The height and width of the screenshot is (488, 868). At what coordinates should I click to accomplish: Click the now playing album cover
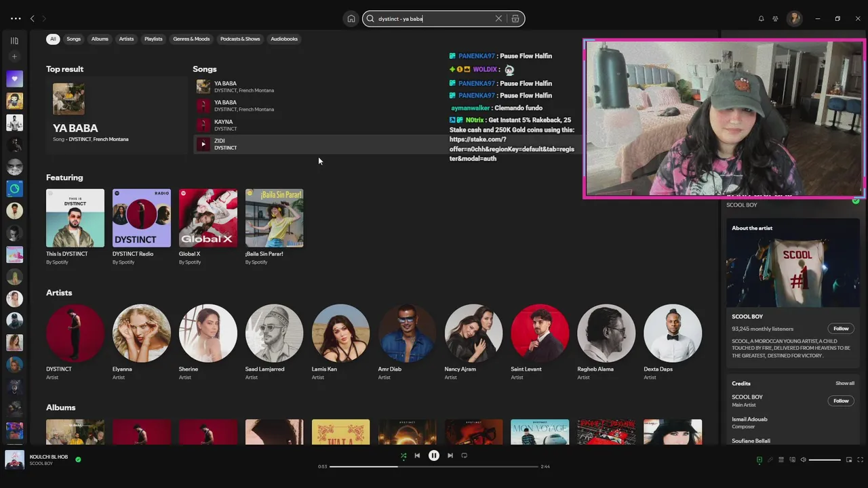(14, 460)
